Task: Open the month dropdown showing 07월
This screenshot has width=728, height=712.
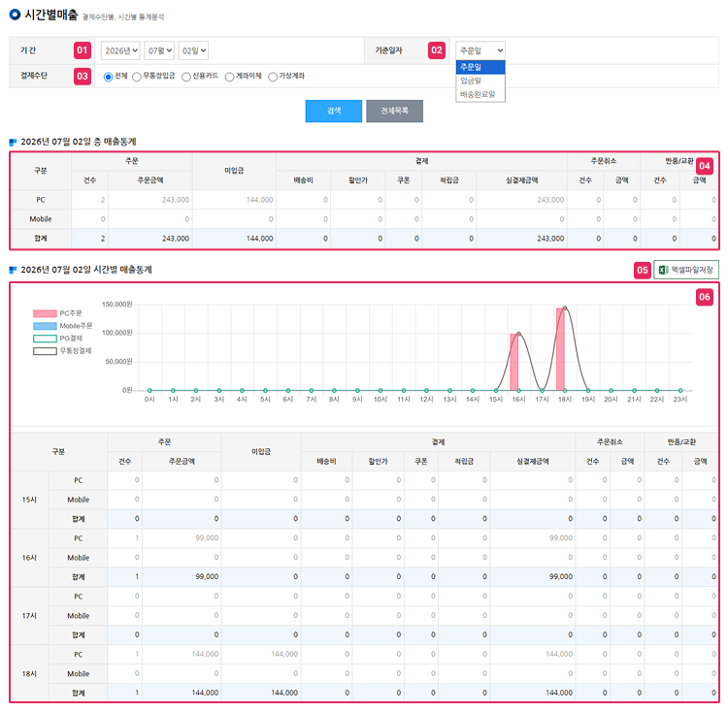Action: [159, 50]
